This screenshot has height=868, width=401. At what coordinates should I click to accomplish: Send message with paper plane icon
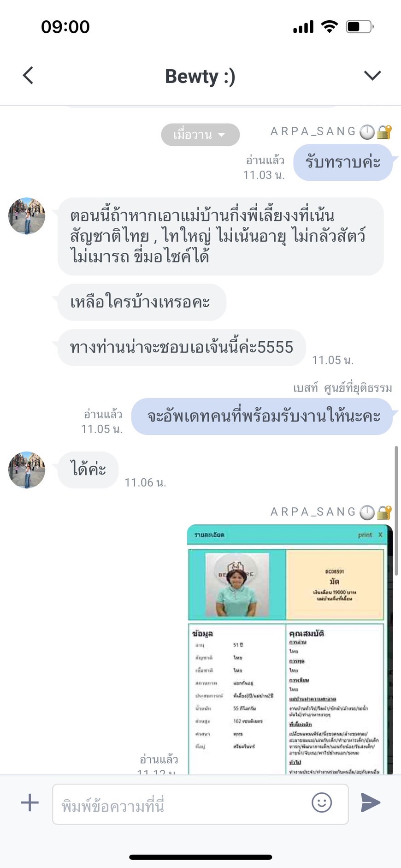[371, 803]
